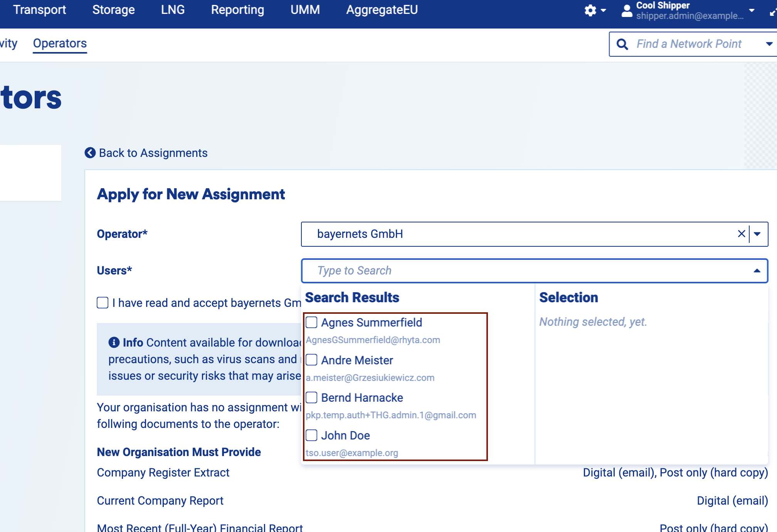Expand the Operator dropdown arrow
The image size is (777, 532).
pos(757,234)
